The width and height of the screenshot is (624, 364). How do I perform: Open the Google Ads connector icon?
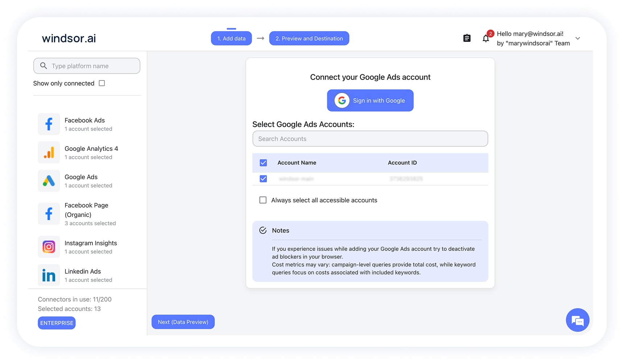pyautogui.click(x=49, y=181)
